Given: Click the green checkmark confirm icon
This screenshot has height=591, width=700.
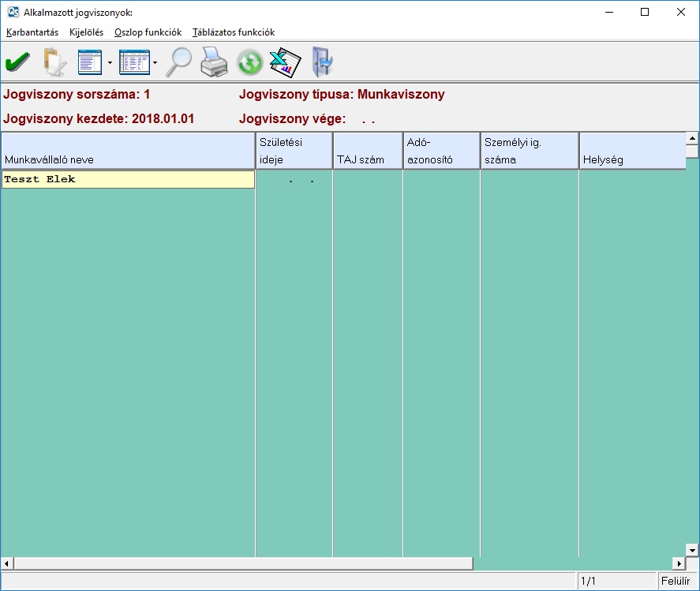Looking at the screenshot, I should 17,62.
